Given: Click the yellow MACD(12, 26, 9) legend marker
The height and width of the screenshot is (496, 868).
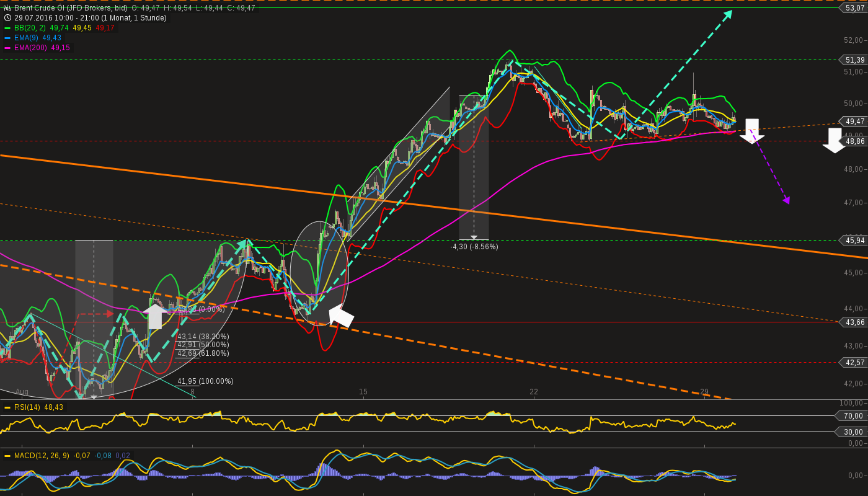Looking at the screenshot, I should tap(7, 456).
